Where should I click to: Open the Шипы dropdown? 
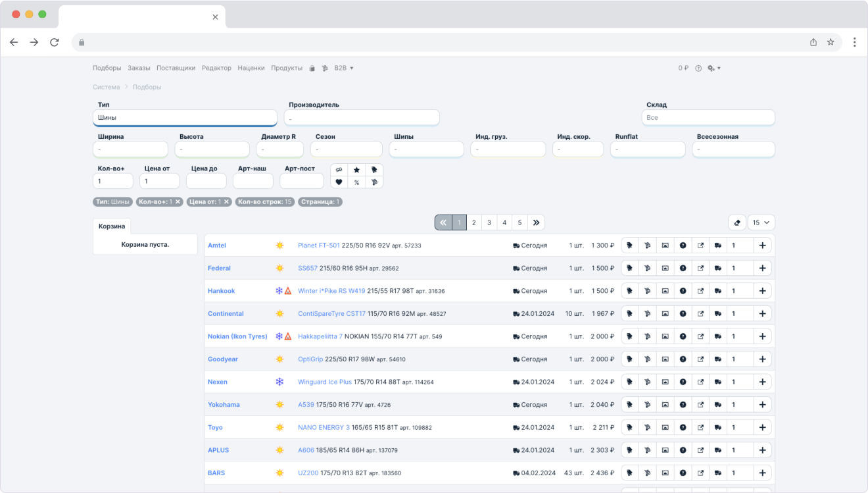tap(426, 149)
